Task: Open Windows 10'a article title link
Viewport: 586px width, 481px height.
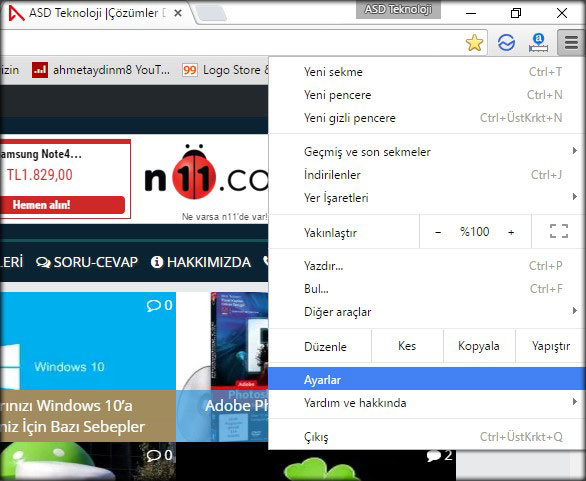Action: pos(73,416)
